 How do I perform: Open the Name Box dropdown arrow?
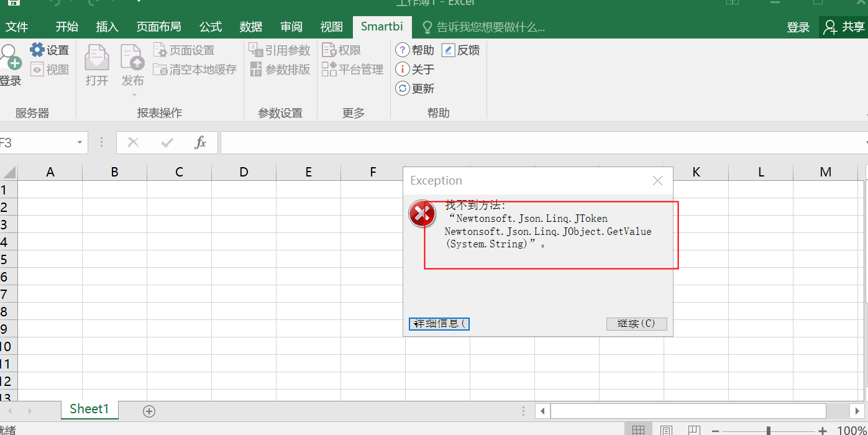80,143
